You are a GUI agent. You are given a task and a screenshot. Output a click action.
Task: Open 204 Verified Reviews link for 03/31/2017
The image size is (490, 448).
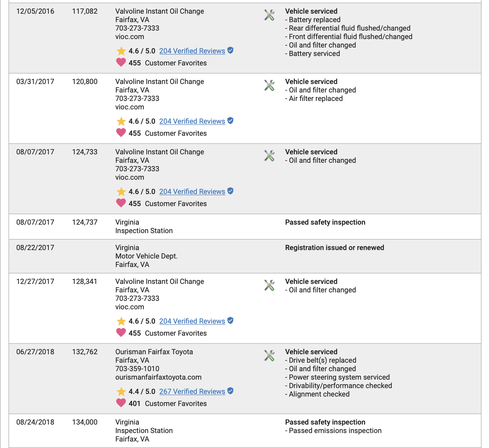coord(192,121)
